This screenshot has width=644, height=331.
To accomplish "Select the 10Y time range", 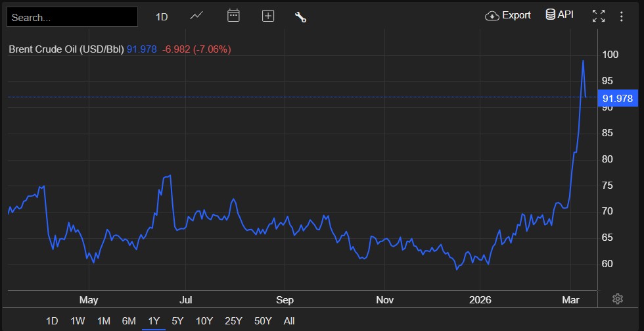I will pyautogui.click(x=204, y=321).
